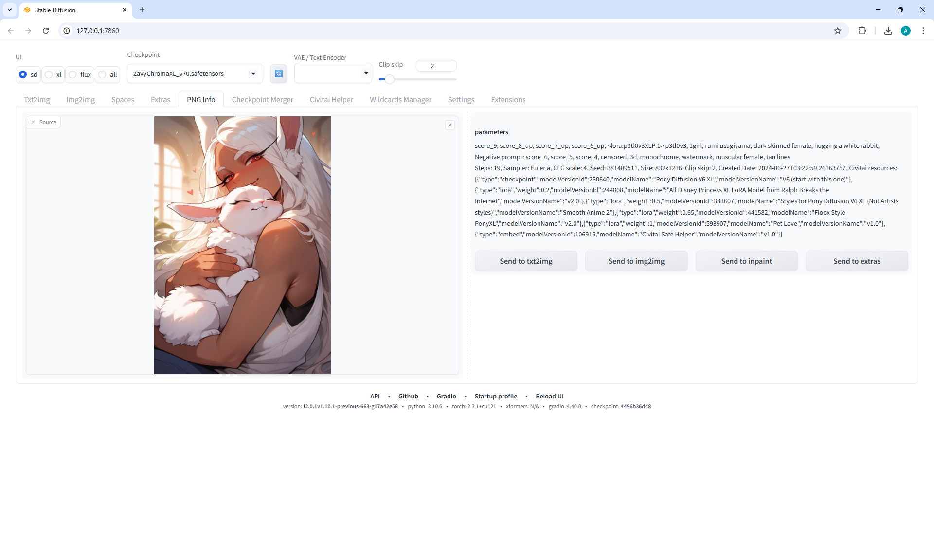
Task: Open the Civitai Helper tab
Action: 331,100
